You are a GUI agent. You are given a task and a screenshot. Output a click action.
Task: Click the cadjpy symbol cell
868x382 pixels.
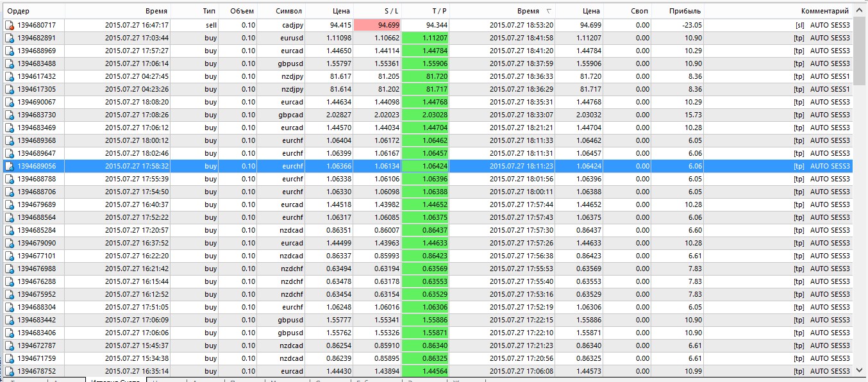[293, 25]
